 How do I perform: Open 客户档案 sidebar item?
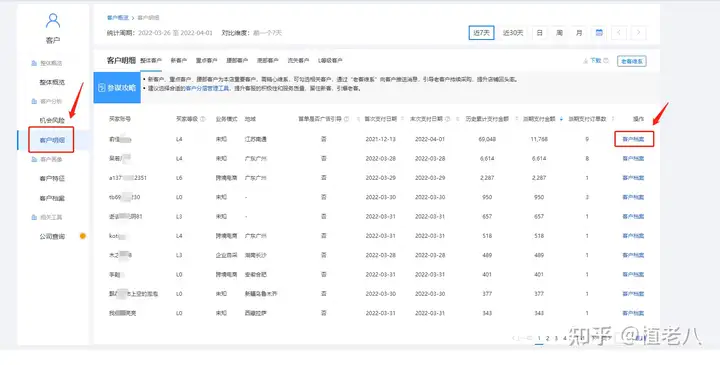pyautogui.click(x=52, y=198)
